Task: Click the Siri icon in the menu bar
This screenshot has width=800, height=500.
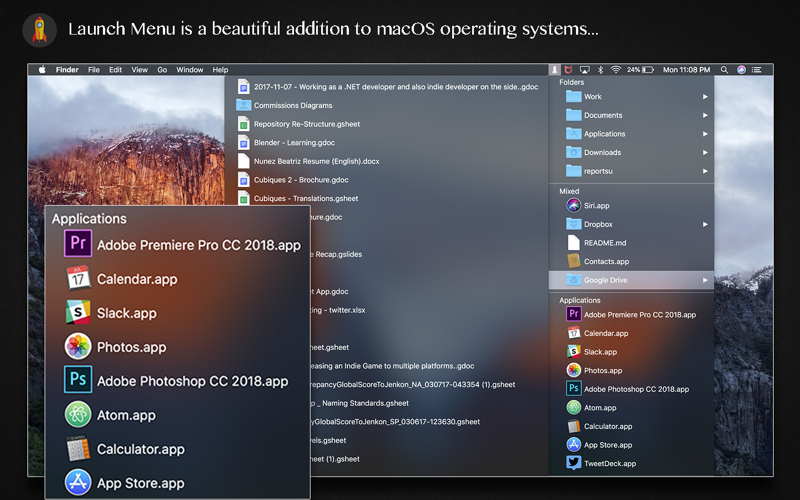Action: 741,70
